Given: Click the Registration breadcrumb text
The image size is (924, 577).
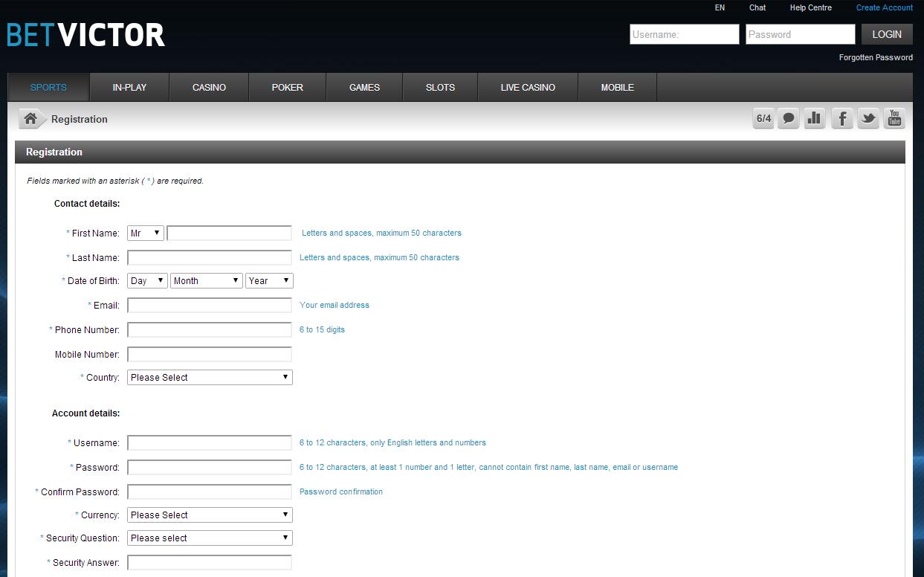Looking at the screenshot, I should tap(80, 119).
